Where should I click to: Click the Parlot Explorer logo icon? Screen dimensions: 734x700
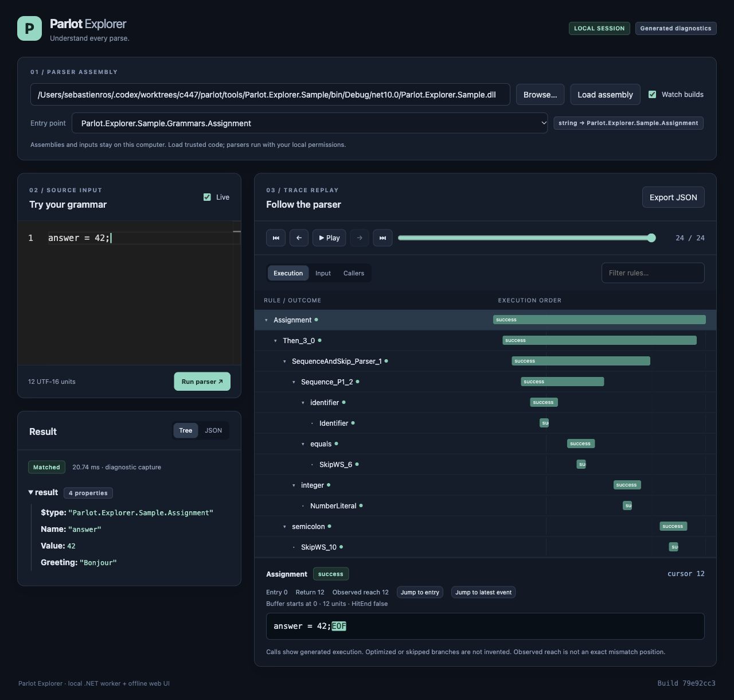(x=29, y=28)
